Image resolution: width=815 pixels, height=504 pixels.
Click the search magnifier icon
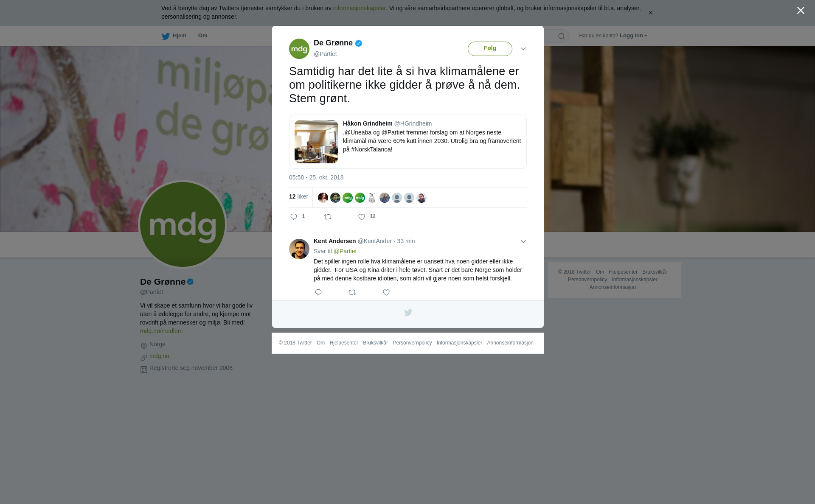coord(562,36)
